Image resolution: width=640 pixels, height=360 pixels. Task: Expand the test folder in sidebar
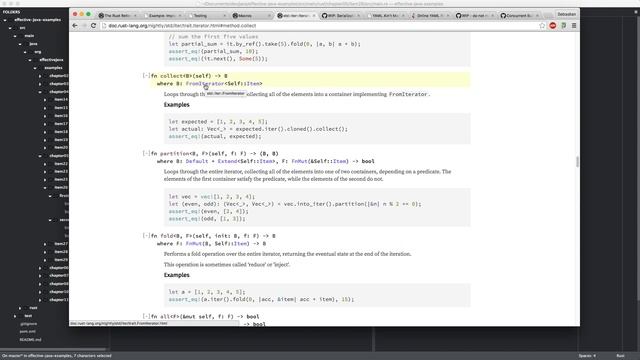(15, 316)
